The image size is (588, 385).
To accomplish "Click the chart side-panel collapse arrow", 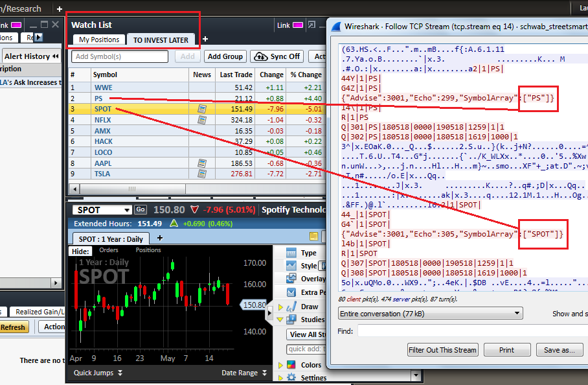I will tap(269, 312).
